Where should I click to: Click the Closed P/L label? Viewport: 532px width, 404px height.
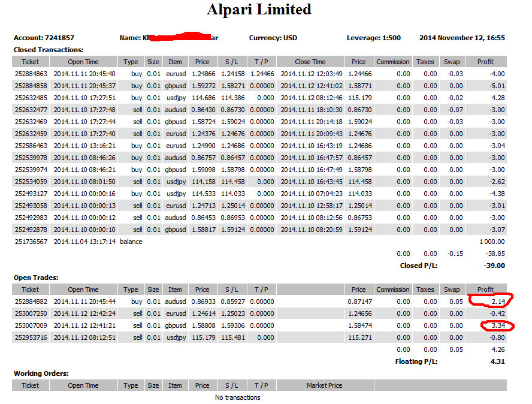(x=419, y=266)
